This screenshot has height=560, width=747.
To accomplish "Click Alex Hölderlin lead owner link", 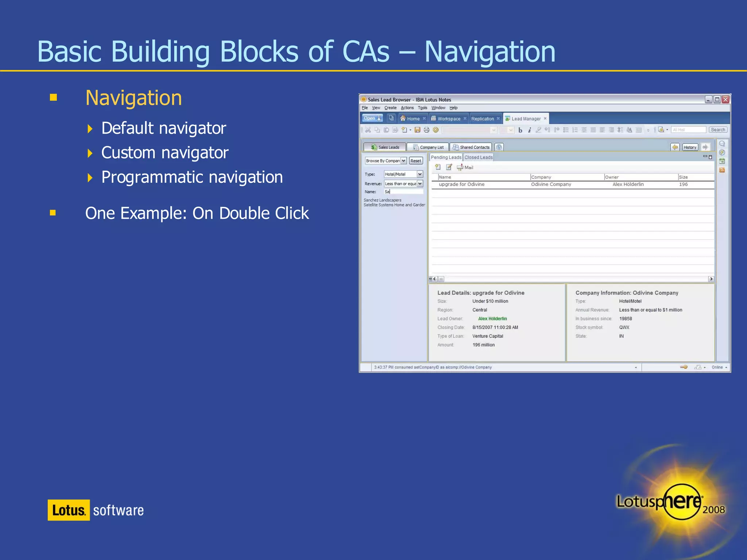I will coord(492,319).
